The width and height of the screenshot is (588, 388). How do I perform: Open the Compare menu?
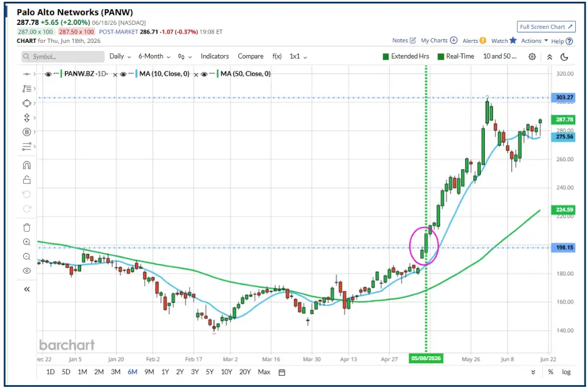250,56
